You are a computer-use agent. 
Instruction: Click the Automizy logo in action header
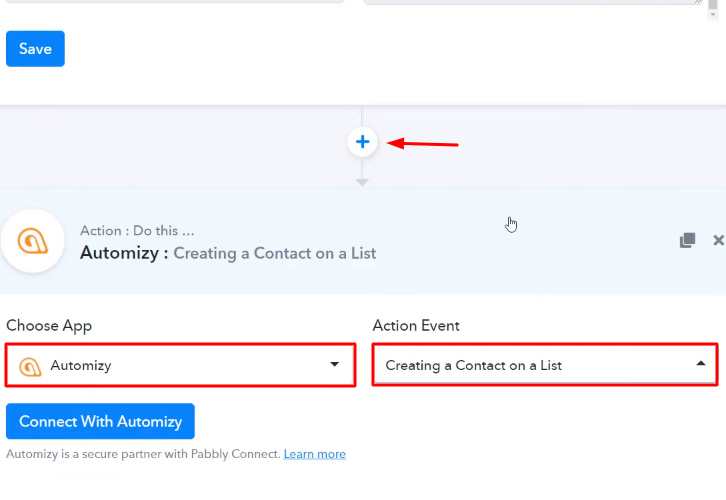[33, 241]
